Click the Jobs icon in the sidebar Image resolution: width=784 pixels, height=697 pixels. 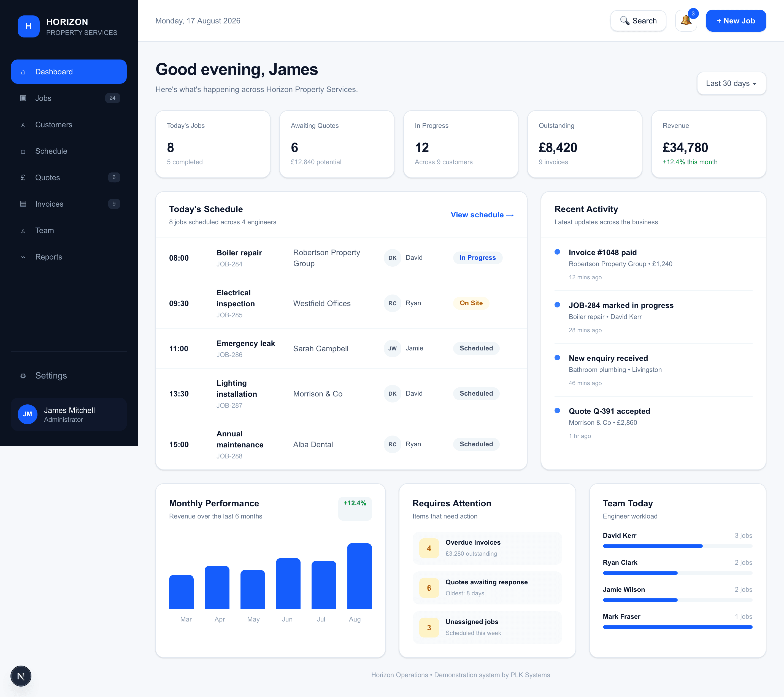(x=23, y=98)
